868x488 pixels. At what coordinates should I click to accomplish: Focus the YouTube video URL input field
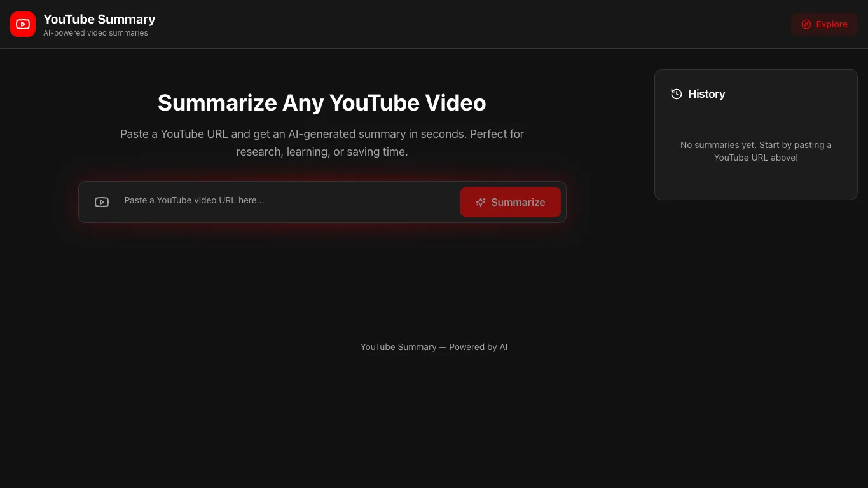(x=287, y=201)
